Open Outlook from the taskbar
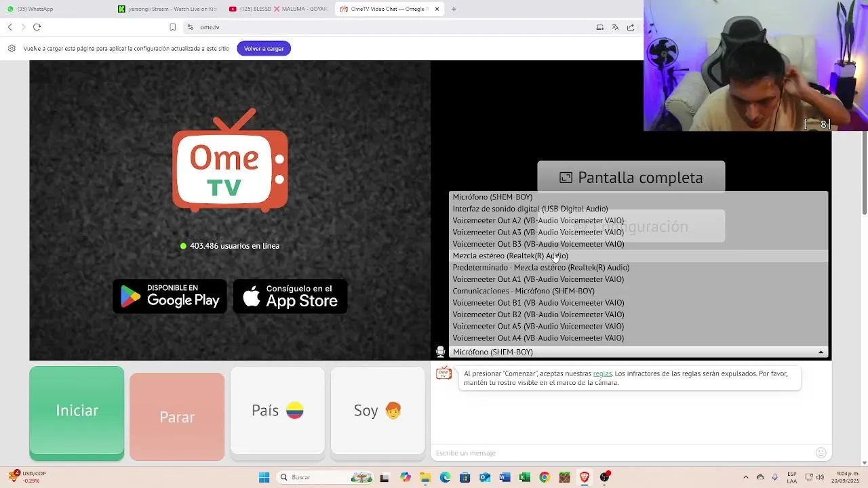868x488 pixels. pos(485,477)
